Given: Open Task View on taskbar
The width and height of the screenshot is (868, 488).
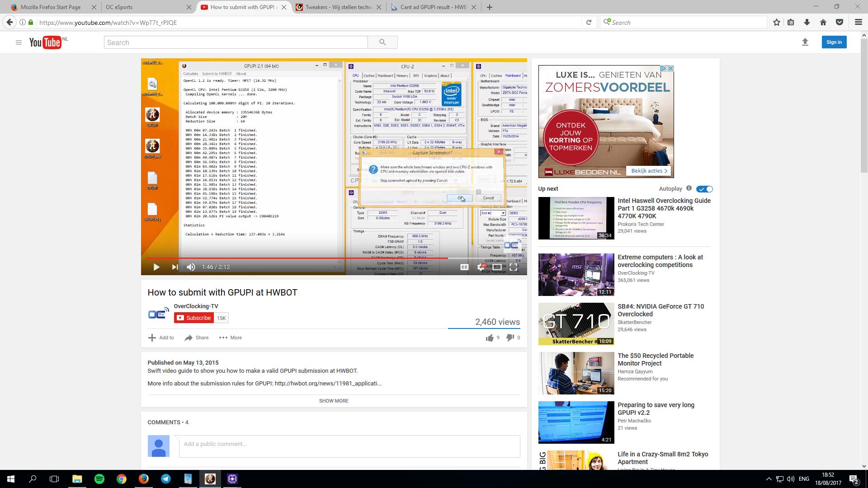Looking at the screenshot, I should click(54, 479).
